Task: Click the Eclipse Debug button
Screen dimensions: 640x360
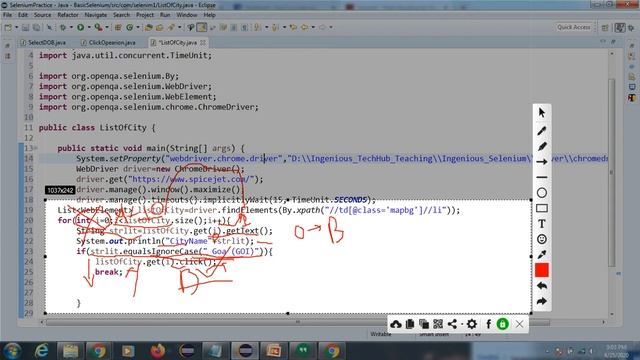Action: click(63, 27)
